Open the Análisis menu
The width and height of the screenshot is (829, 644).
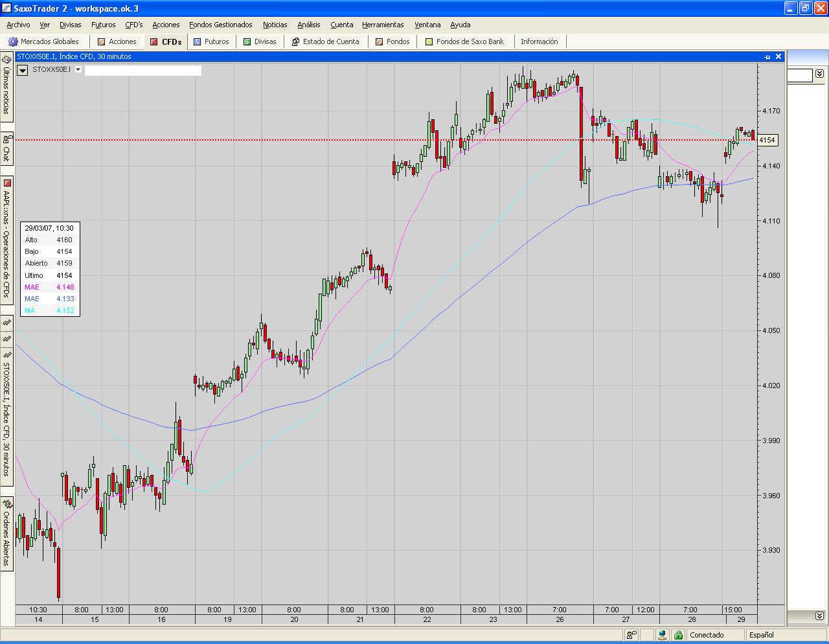pos(308,25)
